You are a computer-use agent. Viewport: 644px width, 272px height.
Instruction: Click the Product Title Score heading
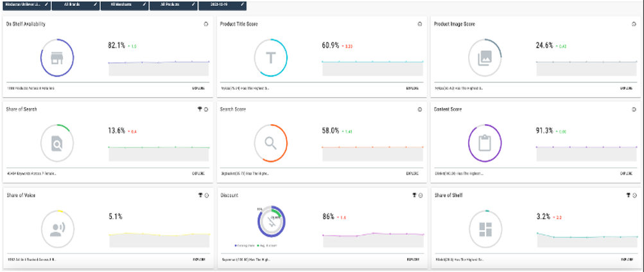point(239,24)
